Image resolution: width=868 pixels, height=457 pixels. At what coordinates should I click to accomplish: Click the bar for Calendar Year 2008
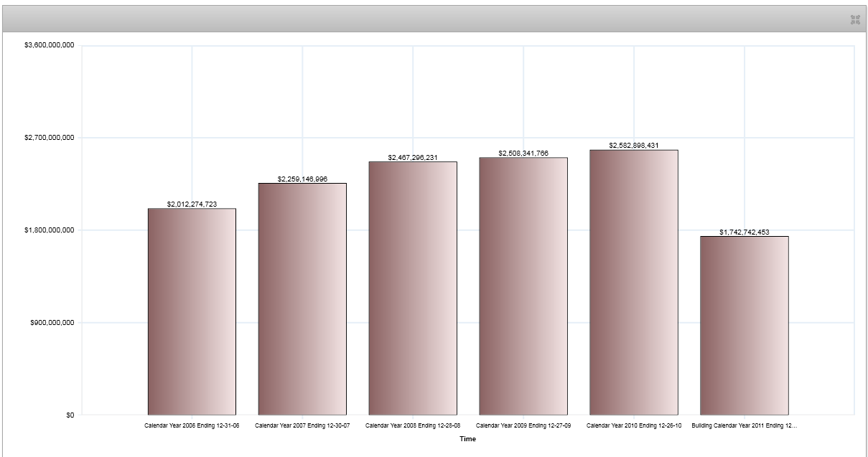tap(413, 288)
